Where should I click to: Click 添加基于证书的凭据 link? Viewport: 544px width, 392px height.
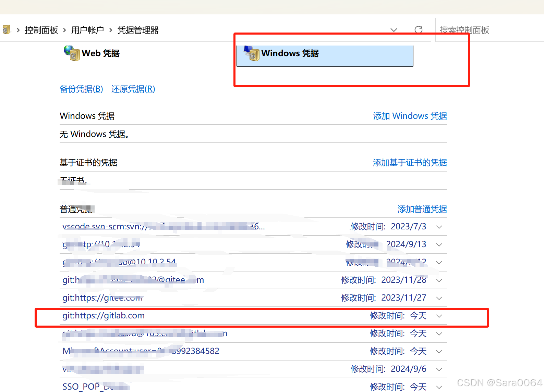[410, 163]
